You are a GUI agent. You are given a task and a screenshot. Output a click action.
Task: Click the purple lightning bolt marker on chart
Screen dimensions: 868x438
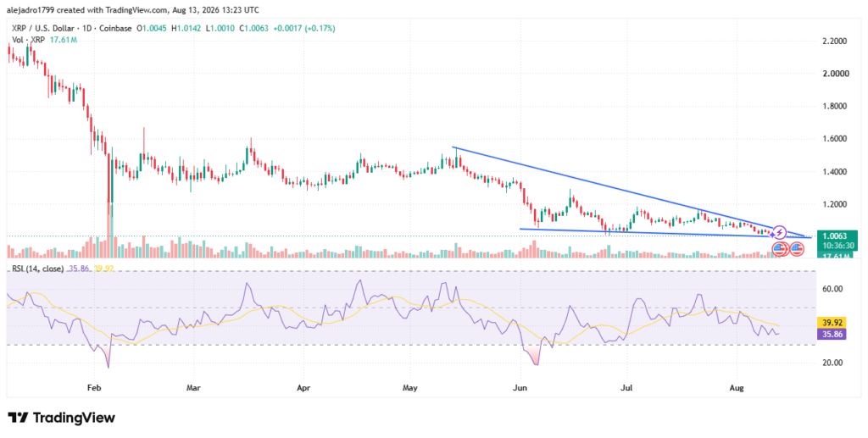tap(780, 232)
